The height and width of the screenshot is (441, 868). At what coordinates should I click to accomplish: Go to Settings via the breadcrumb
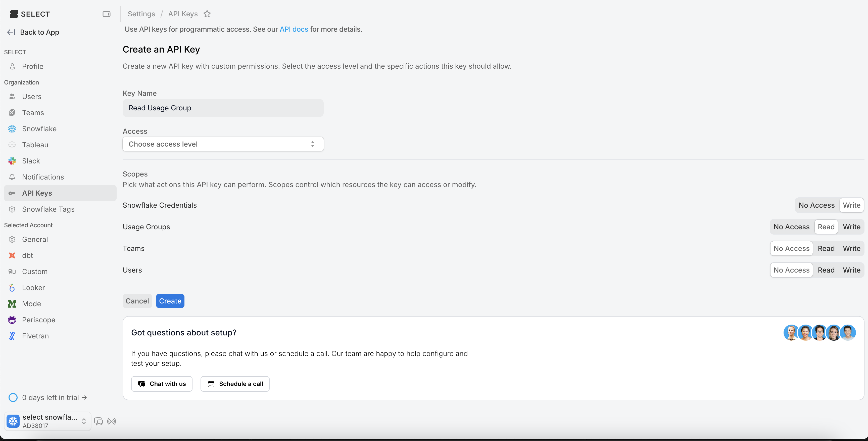141,14
